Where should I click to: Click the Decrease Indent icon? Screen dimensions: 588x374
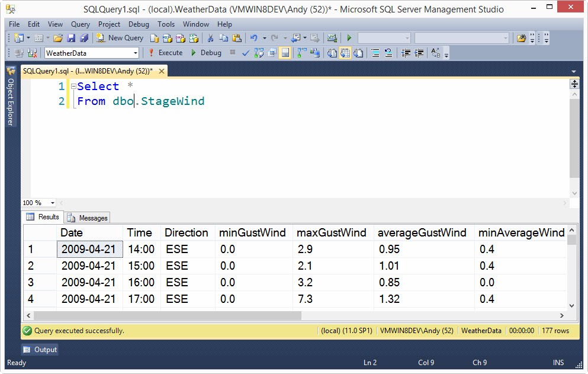[406, 53]
